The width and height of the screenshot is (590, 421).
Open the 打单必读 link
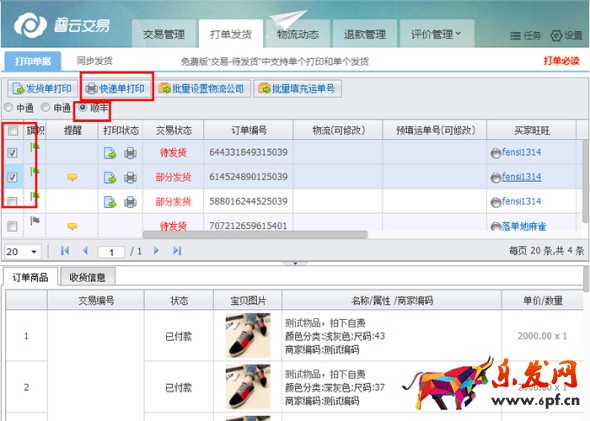(x=561, y=61)
